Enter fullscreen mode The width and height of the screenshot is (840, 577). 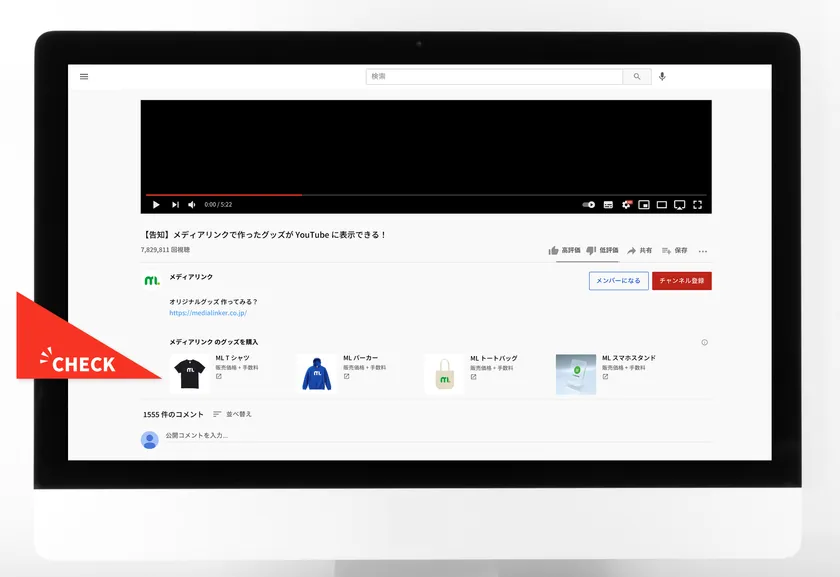(697, 204)
